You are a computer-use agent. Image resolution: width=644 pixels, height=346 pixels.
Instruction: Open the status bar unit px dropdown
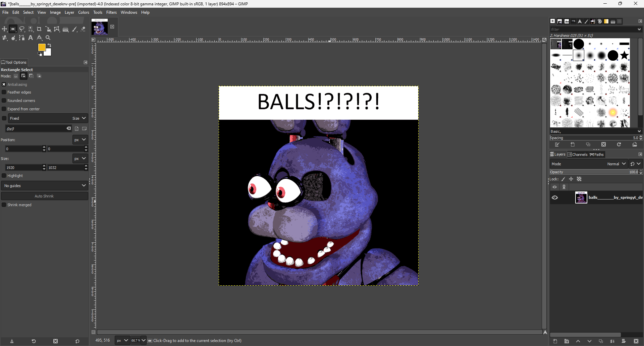click(122, 341)
